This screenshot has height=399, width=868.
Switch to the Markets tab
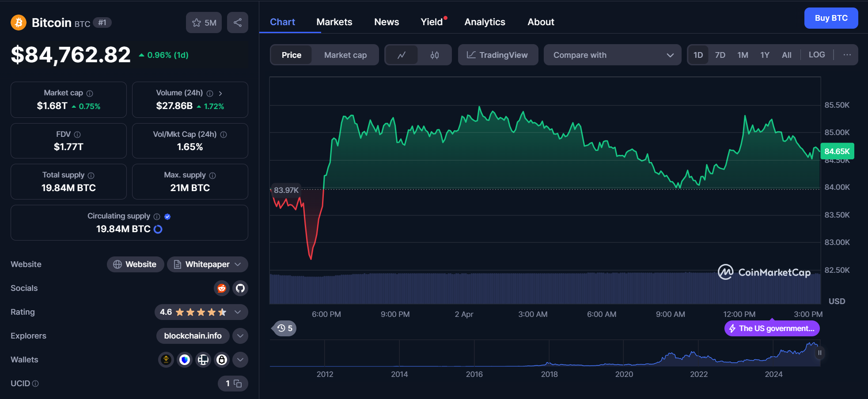point(334,22)
